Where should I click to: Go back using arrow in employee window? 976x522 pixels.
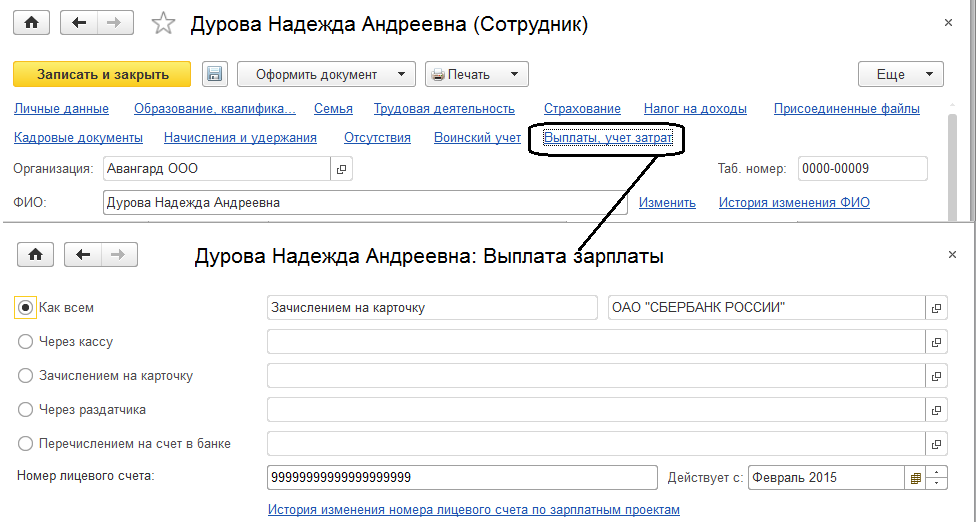click(x=79, y=23)
